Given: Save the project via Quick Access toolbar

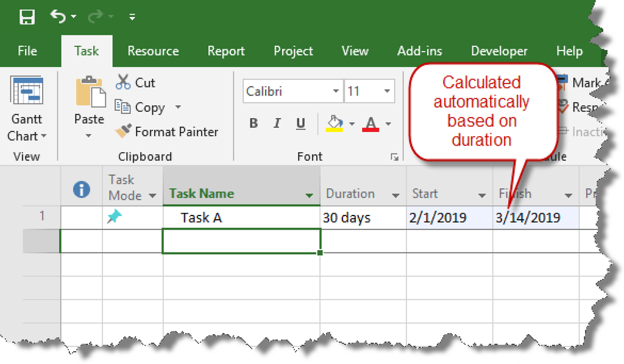Looking at the screenshot, I should click(27, 16).
